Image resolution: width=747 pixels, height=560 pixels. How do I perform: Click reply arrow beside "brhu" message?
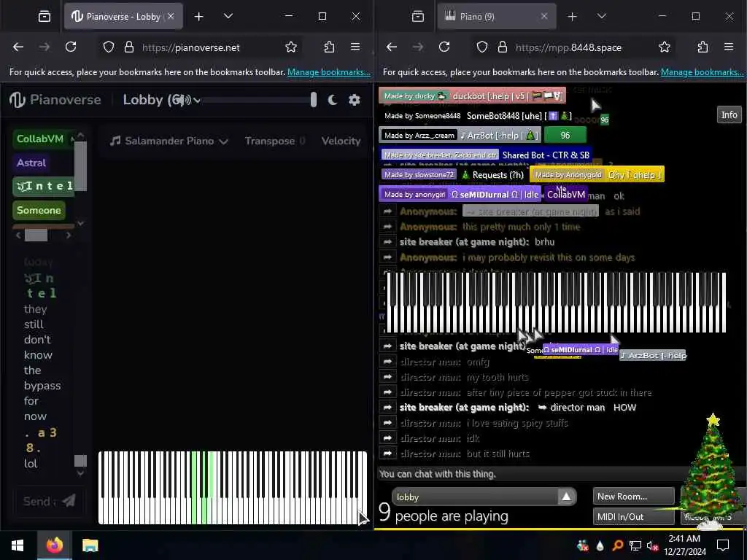[387, 242]
